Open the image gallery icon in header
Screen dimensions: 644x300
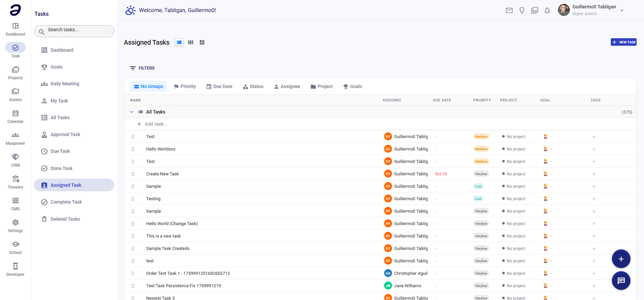pos(535,10)
